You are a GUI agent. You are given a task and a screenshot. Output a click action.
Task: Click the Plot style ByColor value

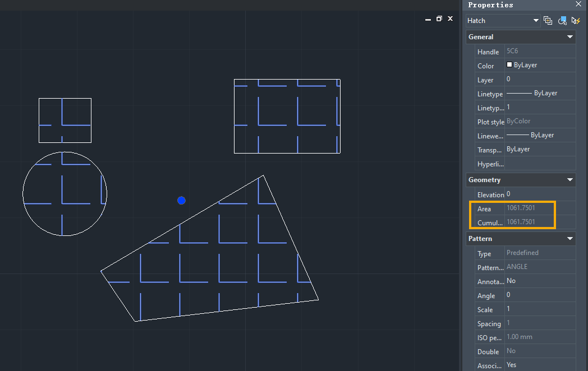pyautogui.click(x=518, y=121)
